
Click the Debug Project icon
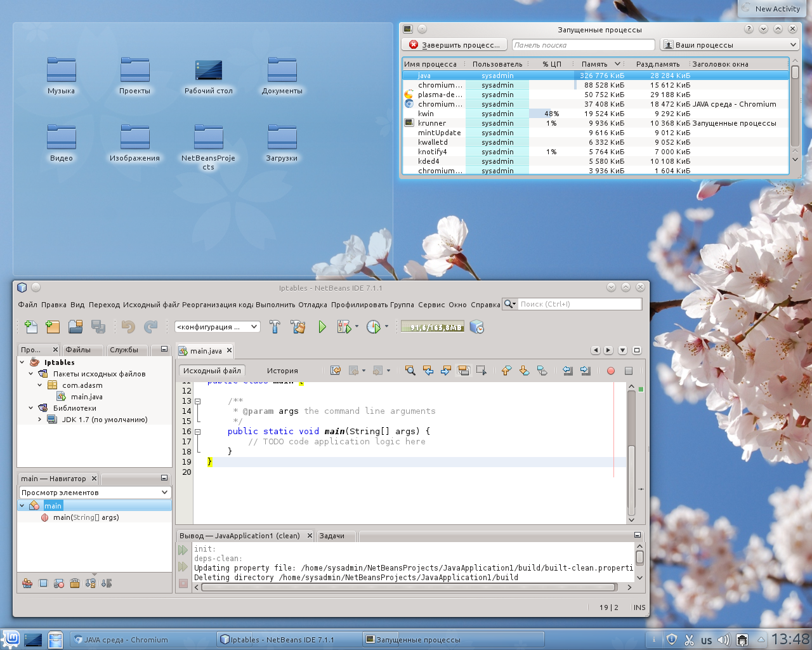344,327
